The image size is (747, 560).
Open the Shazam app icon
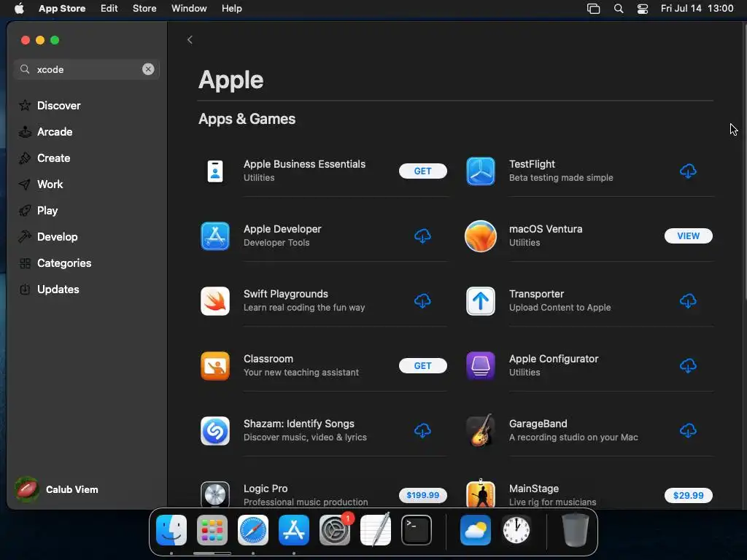pos(215,430)
